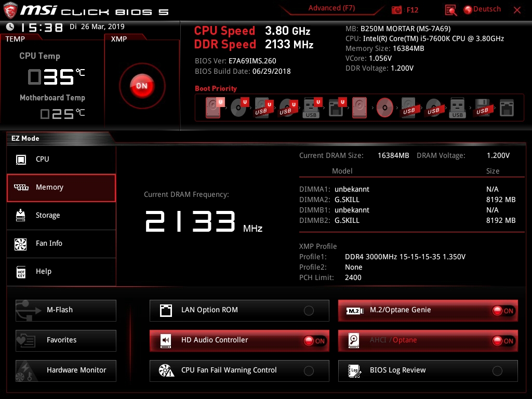
Task: Select the legacy USB CD/DVD boot icon
Action: (433, 108)
